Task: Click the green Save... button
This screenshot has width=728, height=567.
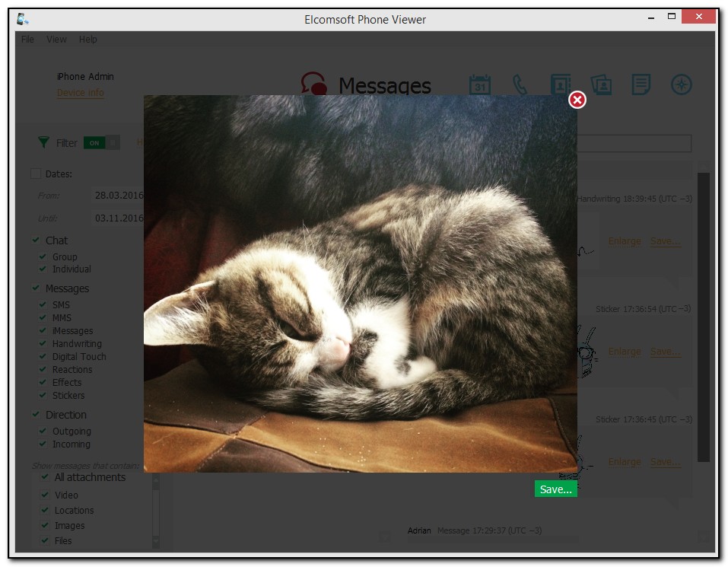Action: click(555, 489)
